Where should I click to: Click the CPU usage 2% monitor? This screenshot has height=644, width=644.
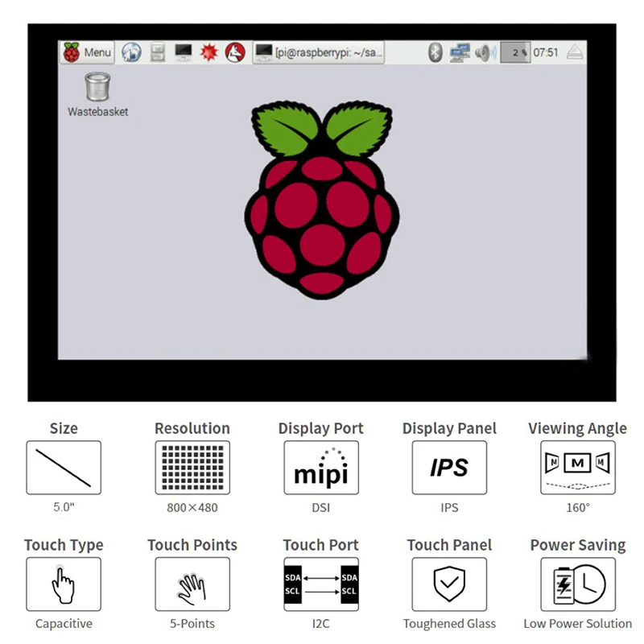pyautogui.click(x=515, y=52)
